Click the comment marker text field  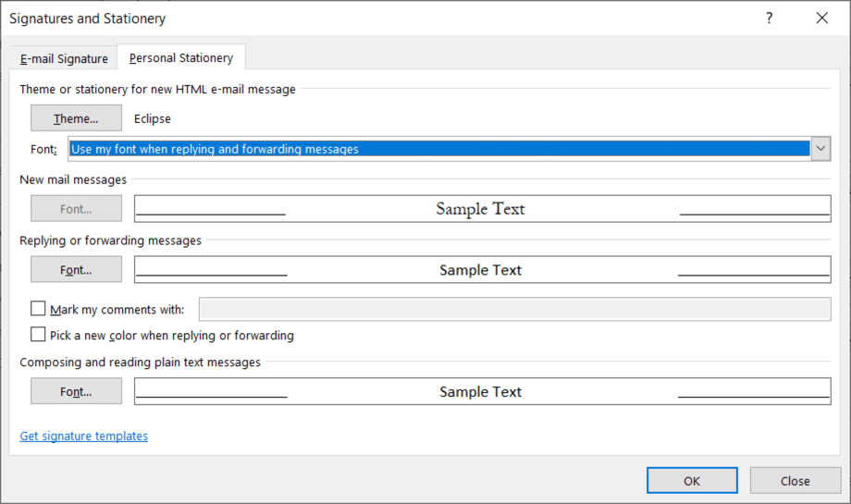tap(514, 309)
